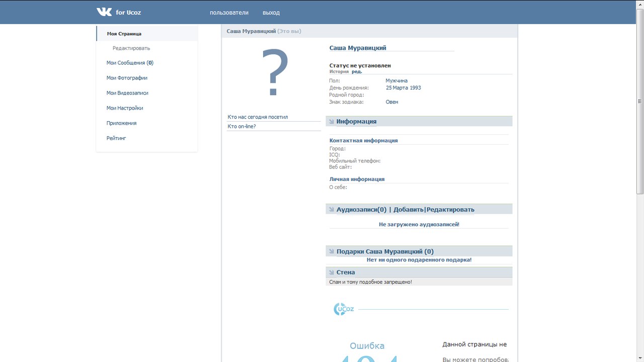Collapse the Подарки section arrow icon

(331, 251)
